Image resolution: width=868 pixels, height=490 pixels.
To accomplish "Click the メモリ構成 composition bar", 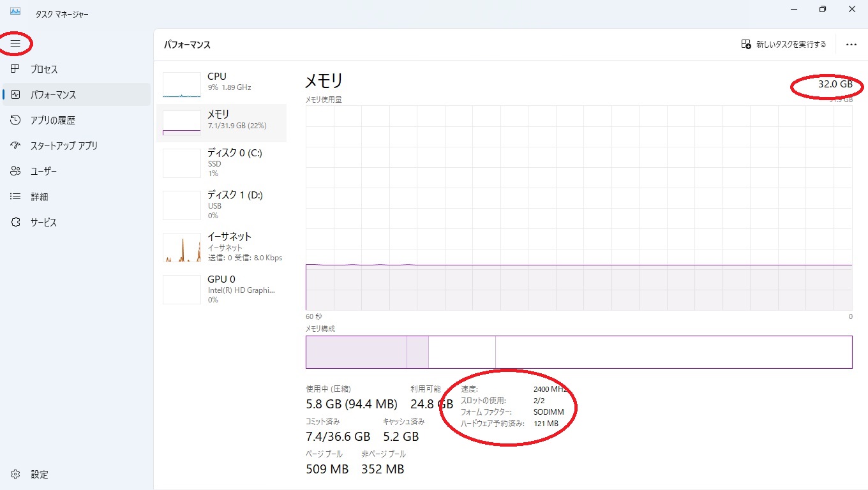I will click(579, 352).
